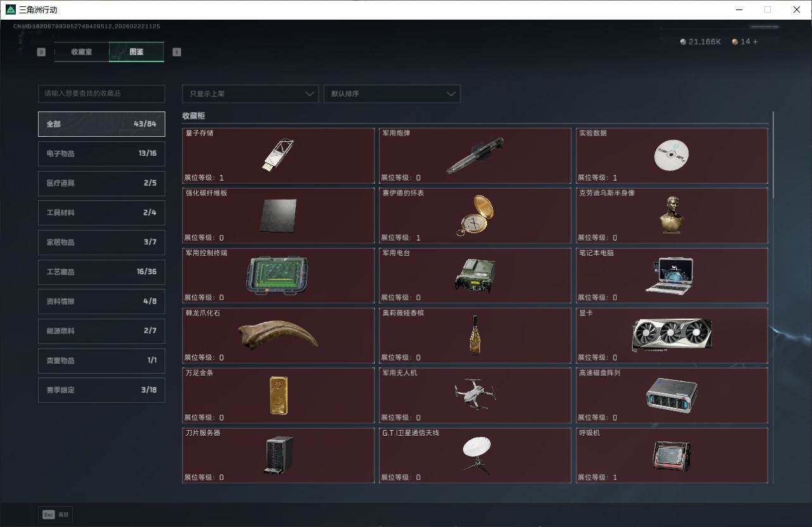Image resolution: width=812 pixels, height=527 pixels.
Task: Select the 高速磁盘阵列 disk array icon
Action: 671,395
